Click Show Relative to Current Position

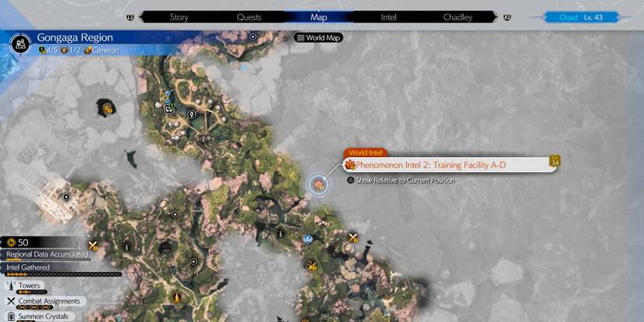coord(405,180)
